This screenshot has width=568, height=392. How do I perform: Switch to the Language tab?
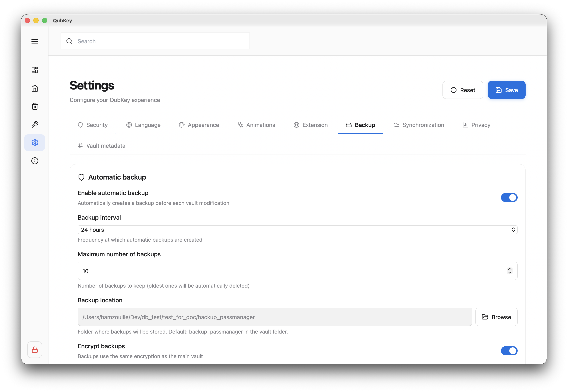click(143, 125)
